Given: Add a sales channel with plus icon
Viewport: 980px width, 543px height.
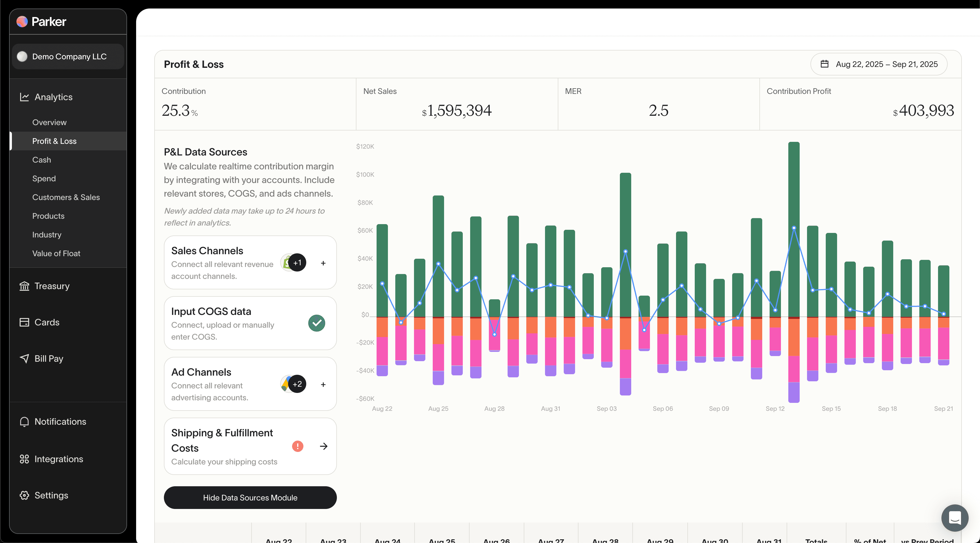Looking at the screenshot, I should click(323, 263).
